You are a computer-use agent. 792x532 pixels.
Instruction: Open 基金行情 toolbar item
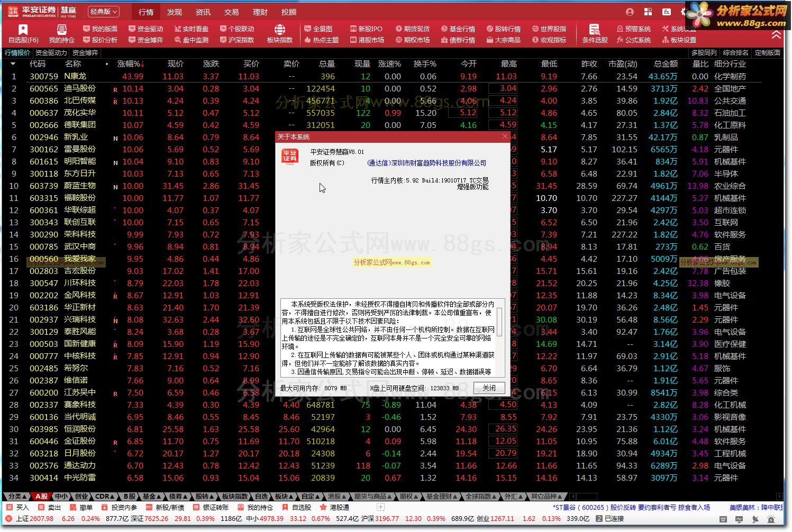pyautogui.click(x=458, y=29)
